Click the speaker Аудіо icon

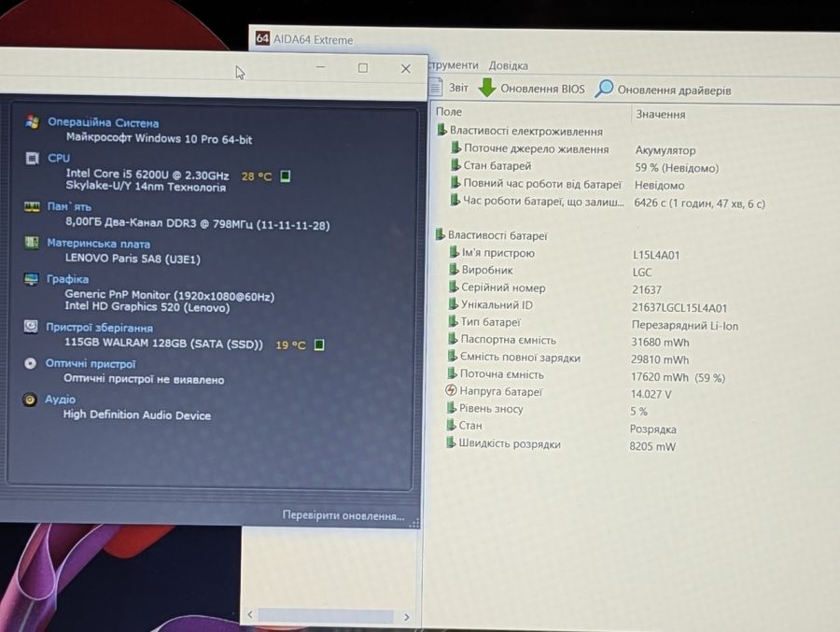coord(30,400)
